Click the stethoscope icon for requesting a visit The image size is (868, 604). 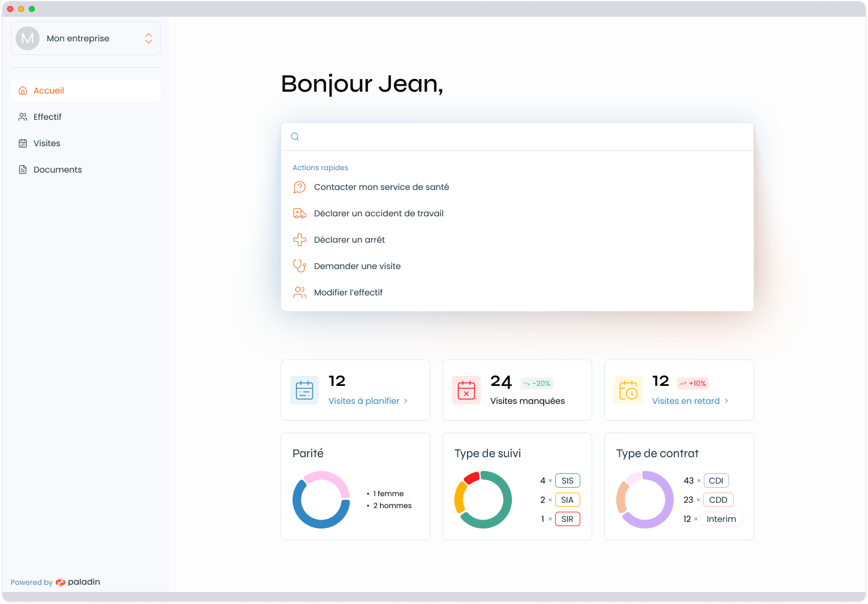299,266
